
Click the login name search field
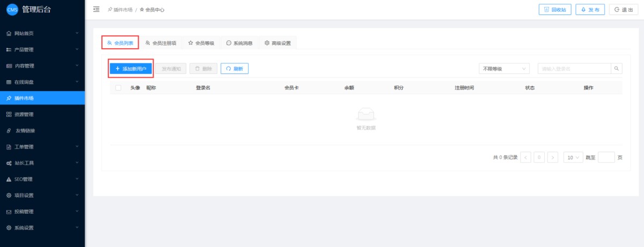pos(574,69)
